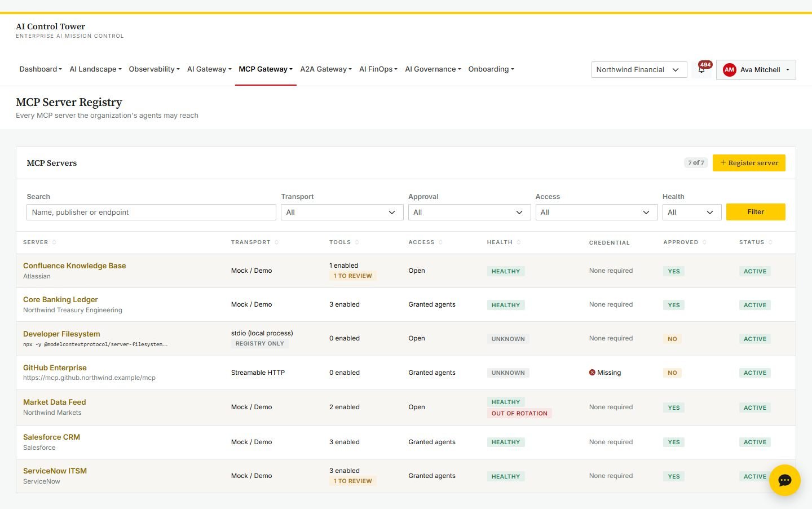Open the Access filter dropdown
Image resolution: width=812 pixels, height=509 pixels.
[596, 213]
